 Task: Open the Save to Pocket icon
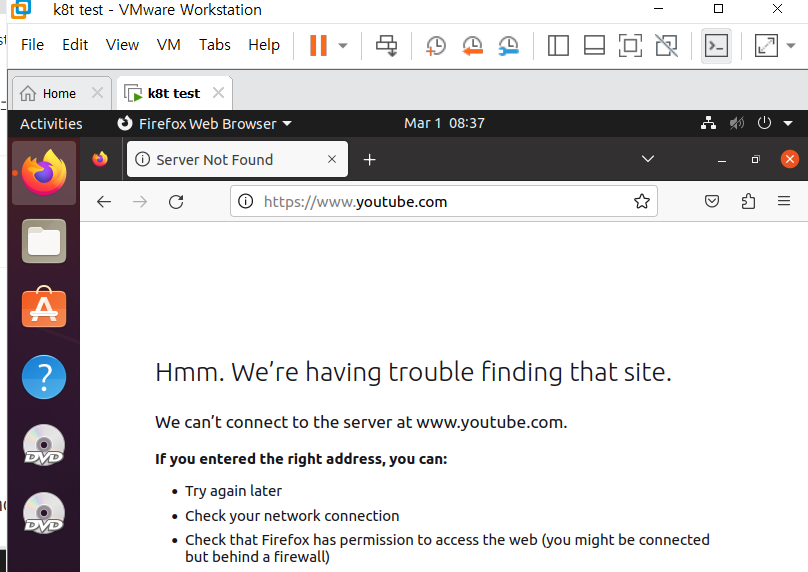click(712, 201)
